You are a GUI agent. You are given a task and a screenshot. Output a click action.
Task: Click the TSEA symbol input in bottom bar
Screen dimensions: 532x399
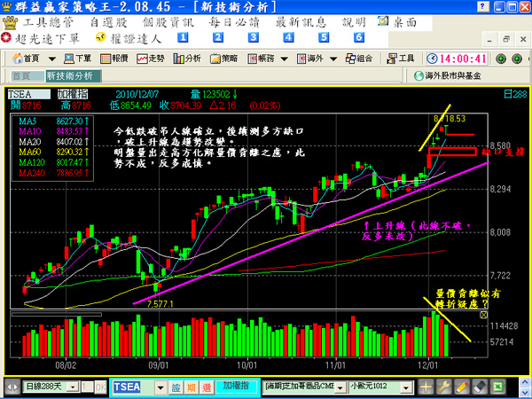[x=134, y=387]
